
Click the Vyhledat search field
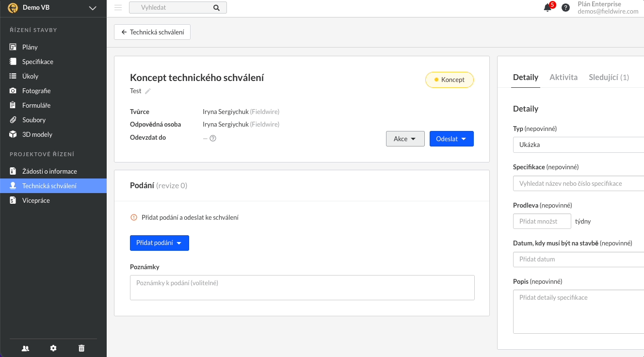coord(177,8)
